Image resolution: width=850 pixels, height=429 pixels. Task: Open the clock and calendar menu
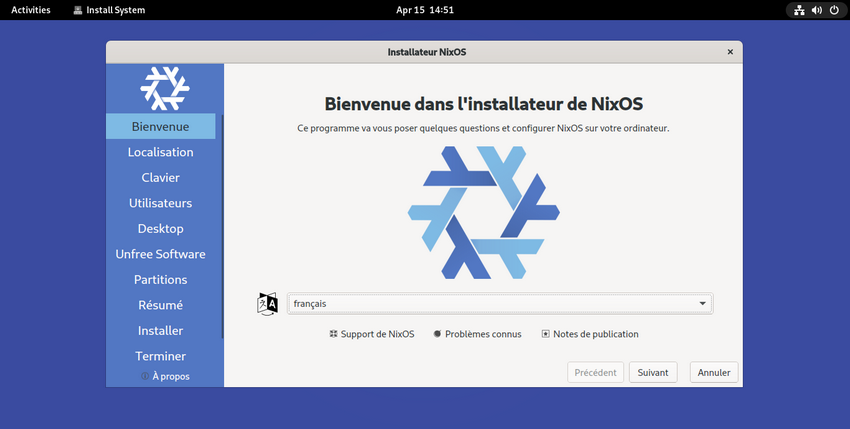click(x=424, y=10)
